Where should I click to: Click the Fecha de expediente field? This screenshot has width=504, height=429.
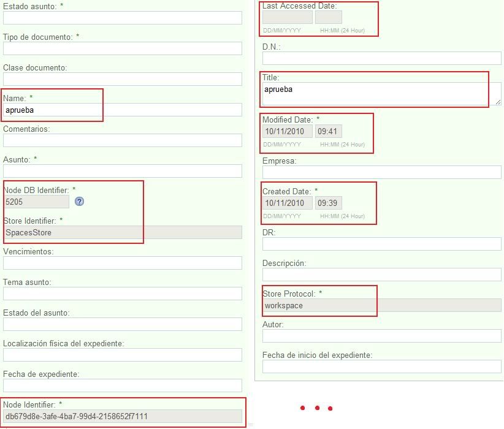click(x=123, y=385)
